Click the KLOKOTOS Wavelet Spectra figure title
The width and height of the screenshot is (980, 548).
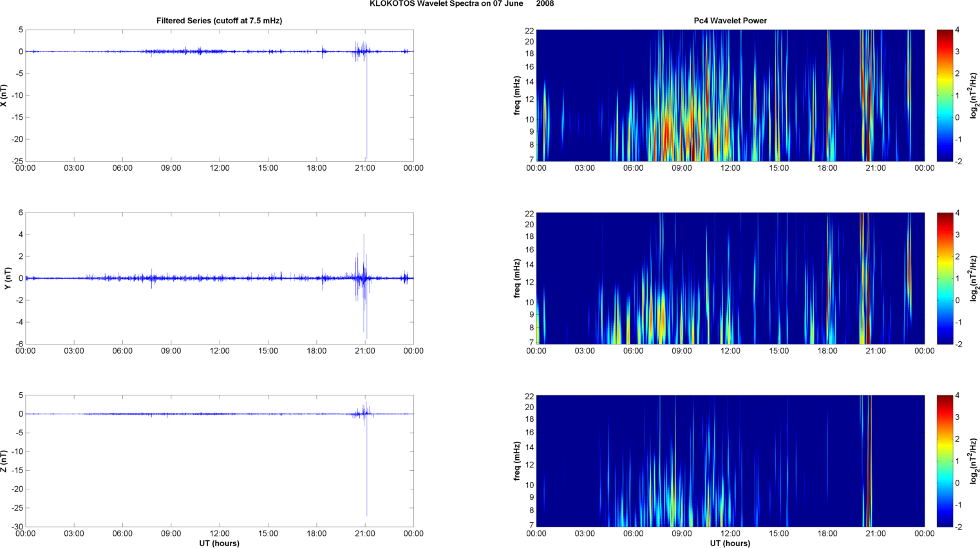coord(461,4)
